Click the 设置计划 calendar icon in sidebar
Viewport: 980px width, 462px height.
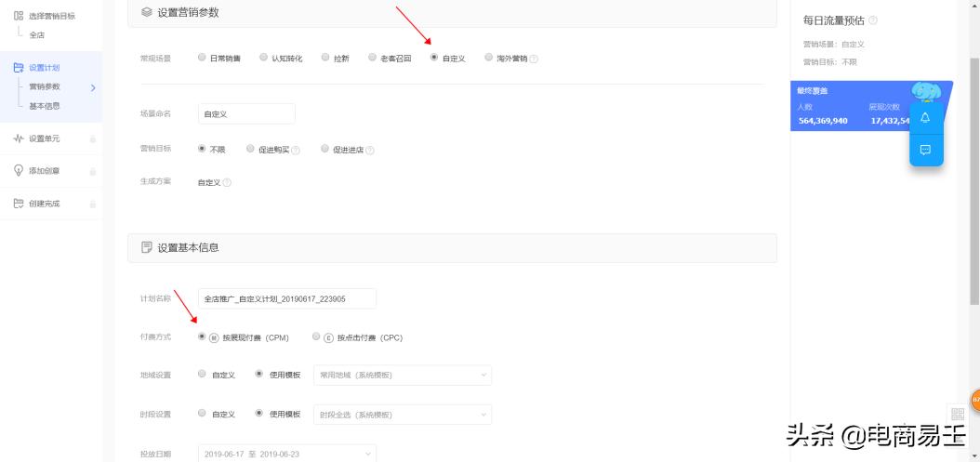pos(18,68)
